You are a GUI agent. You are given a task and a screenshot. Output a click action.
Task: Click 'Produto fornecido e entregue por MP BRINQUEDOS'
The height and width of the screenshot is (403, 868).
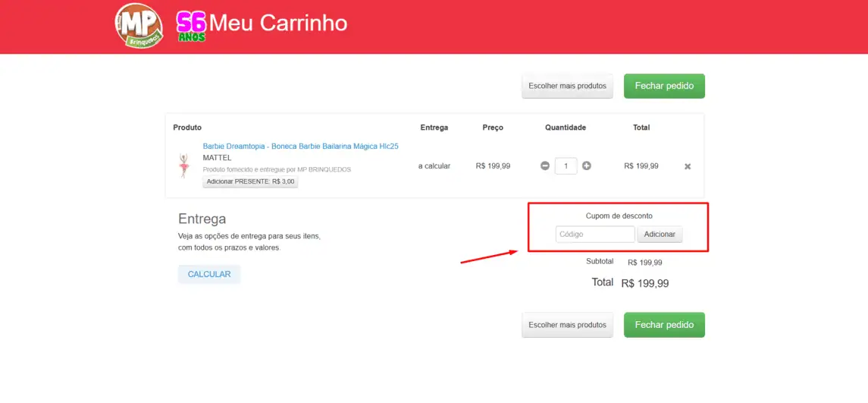point(277,170)
